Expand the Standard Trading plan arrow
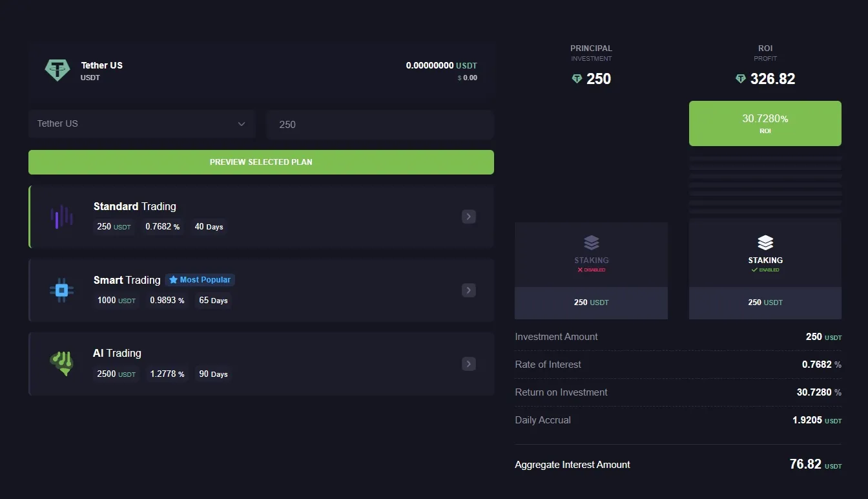 pos(469,217)
